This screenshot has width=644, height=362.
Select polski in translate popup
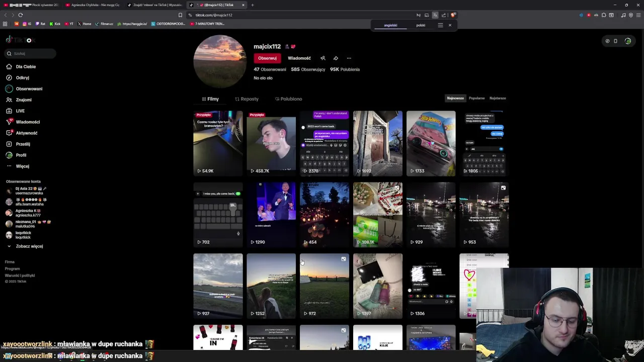pos(421,25)
